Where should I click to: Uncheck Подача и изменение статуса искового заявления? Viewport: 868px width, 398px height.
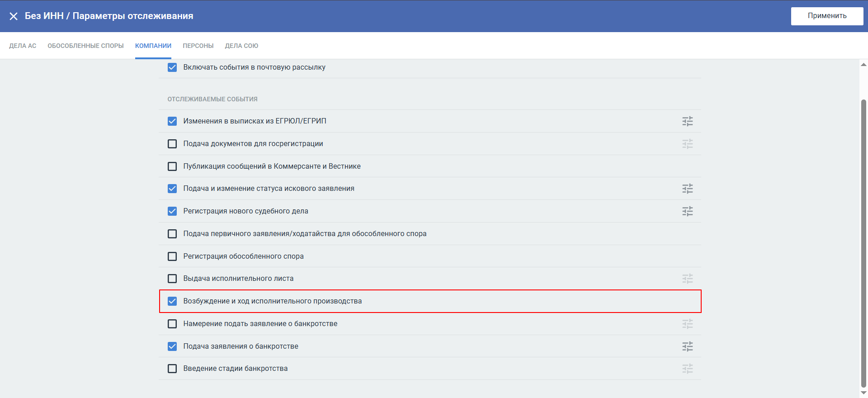(x=172, y=189)
